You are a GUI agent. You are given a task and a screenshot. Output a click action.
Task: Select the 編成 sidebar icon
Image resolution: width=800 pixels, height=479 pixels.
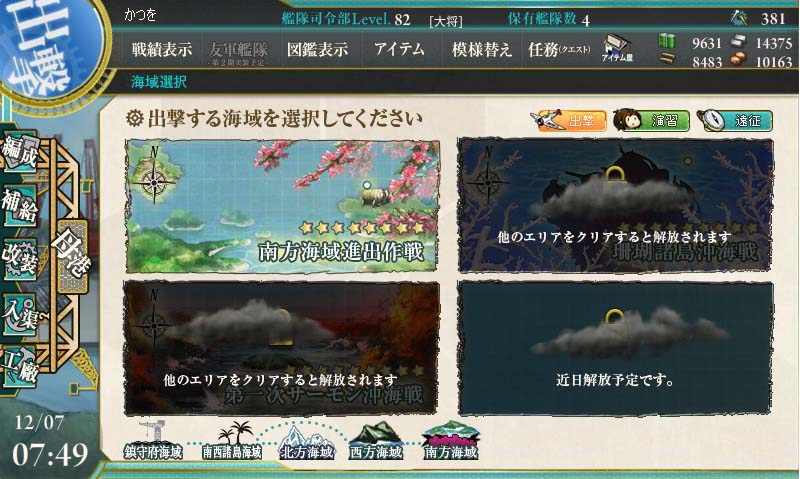pyautogui.click(x=20, y=152)
